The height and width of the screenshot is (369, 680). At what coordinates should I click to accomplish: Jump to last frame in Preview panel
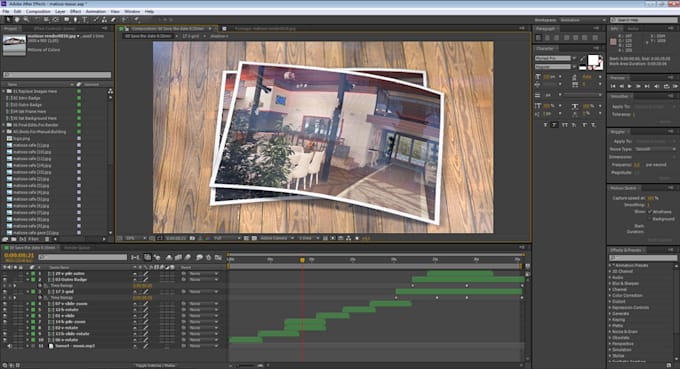coord(647,86)
